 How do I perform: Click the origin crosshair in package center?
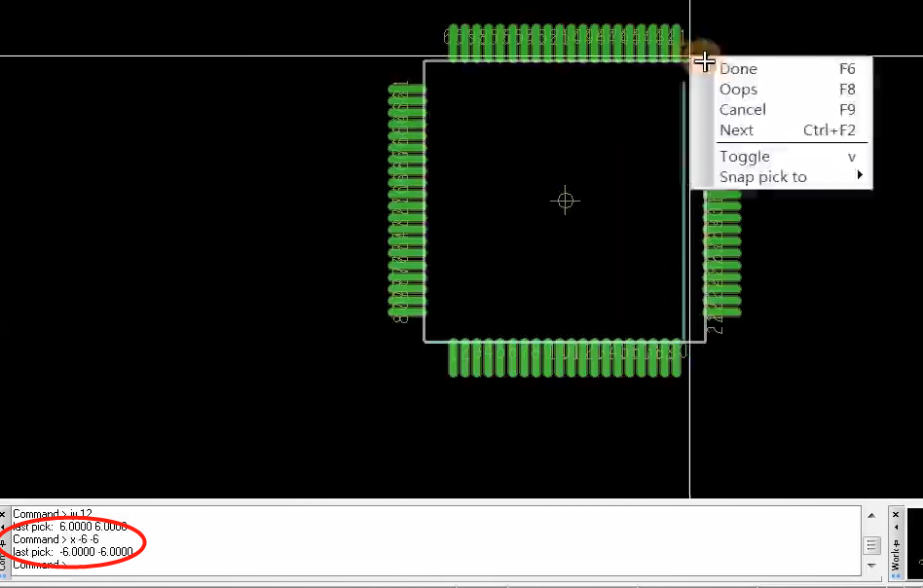(565, 201)
